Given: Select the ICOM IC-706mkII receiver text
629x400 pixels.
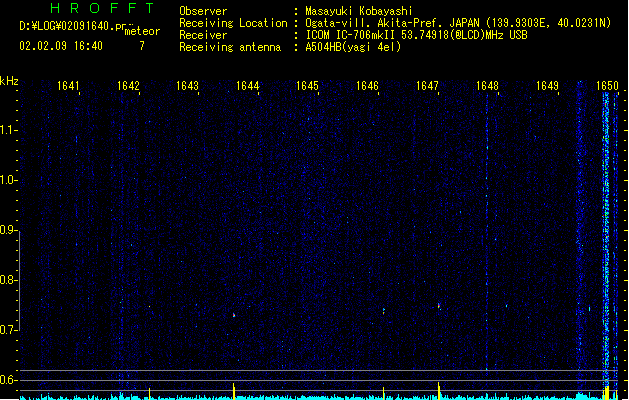Looking at the screenshot, I should pyautogui.click(x=416, y=35).
